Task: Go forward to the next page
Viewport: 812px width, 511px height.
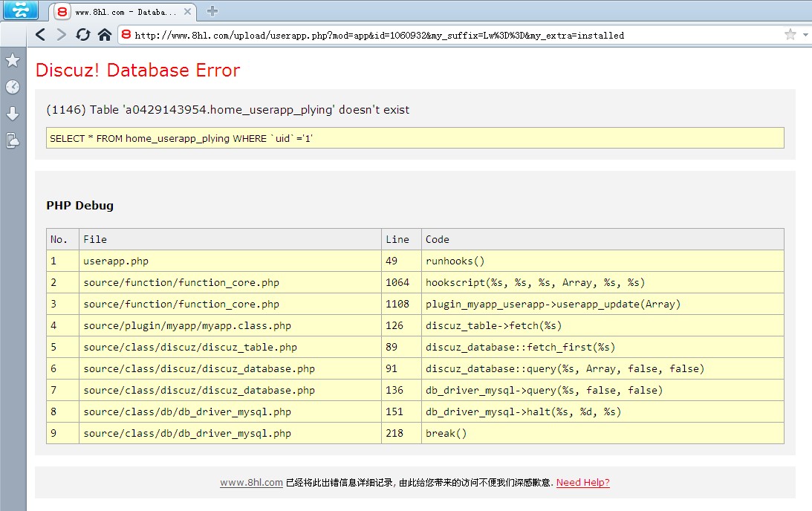Action: click(x=61, y=35)
